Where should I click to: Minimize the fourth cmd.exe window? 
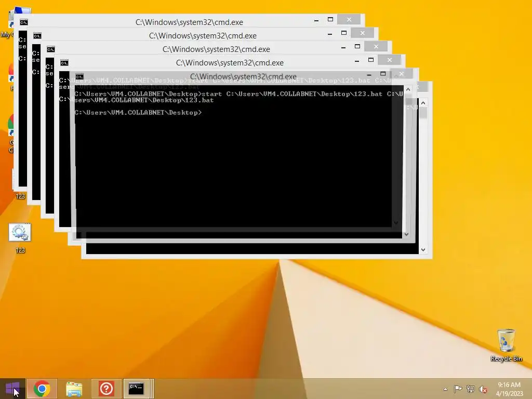pos(357,61)
